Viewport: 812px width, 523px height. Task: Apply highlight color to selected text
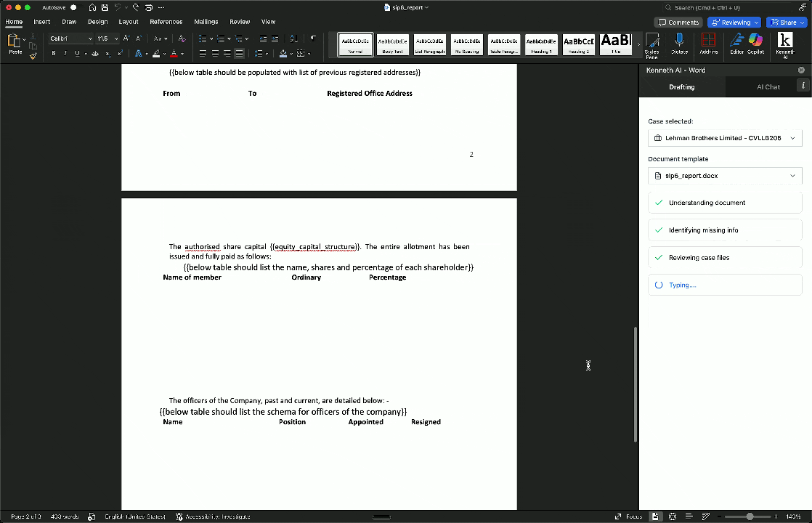coord(156,54)
